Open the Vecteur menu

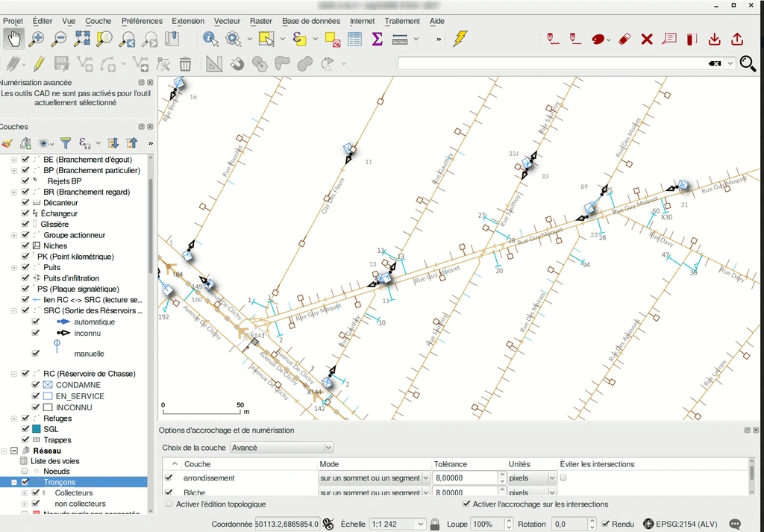coord(227,21)
